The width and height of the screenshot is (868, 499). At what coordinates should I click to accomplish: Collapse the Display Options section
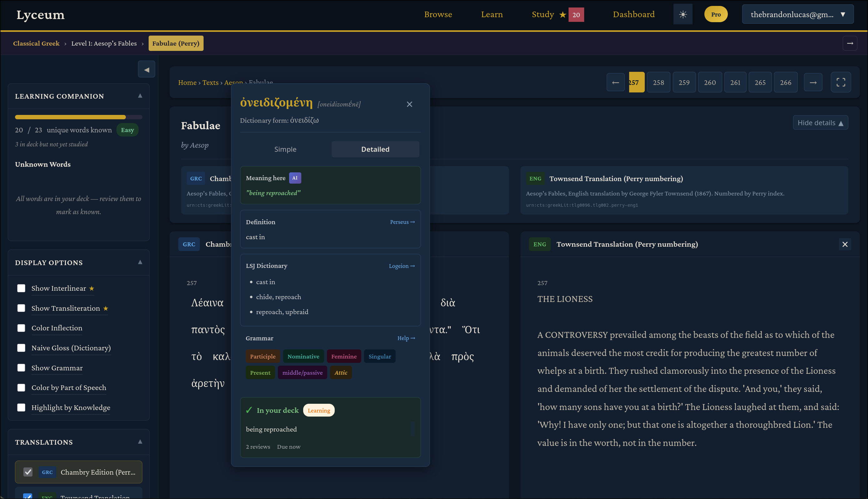click(140, 262)
